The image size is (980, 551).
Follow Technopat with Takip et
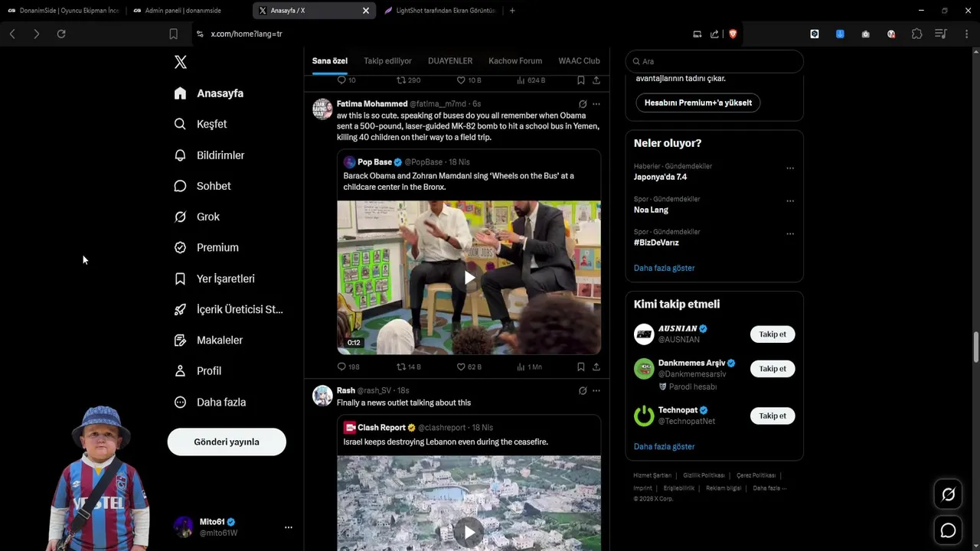(x=773, y=416)
